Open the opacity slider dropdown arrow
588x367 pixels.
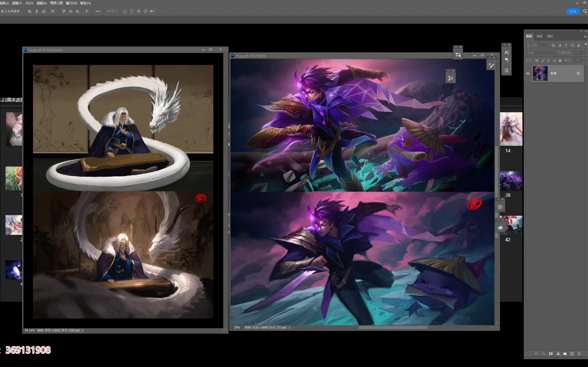point(585,53)
